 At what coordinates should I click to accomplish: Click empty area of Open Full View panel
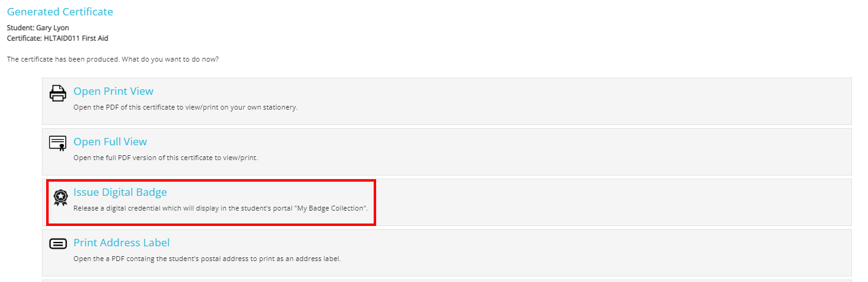point(554,151)
